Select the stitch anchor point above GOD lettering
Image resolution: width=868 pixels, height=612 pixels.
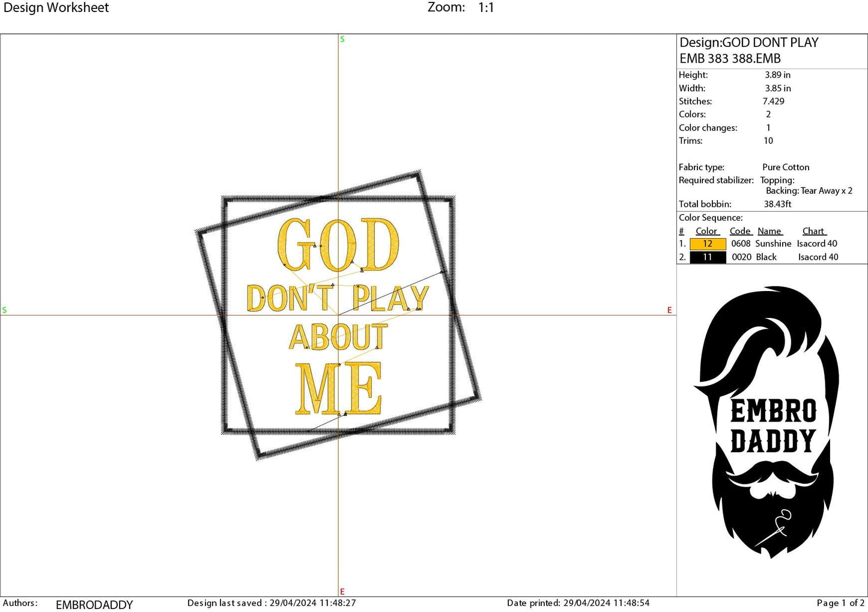pyautogui.click(x=316, y=246)
